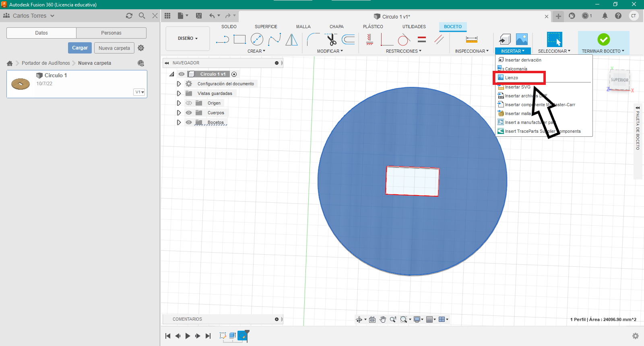The height and width of the screenshot is (346, 644).
Task: Select the Mirror tool icon
Action: pos(291,39)
